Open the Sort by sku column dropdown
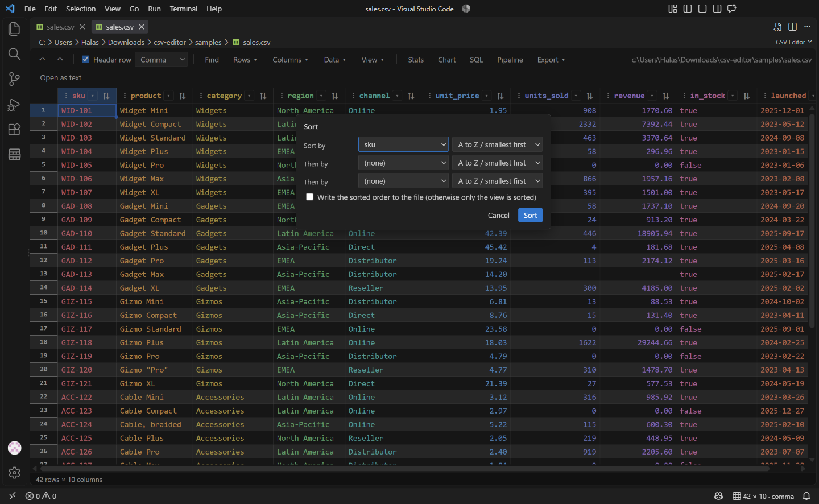The height and width of the screenshot is (504, 819). coord(403,144)
